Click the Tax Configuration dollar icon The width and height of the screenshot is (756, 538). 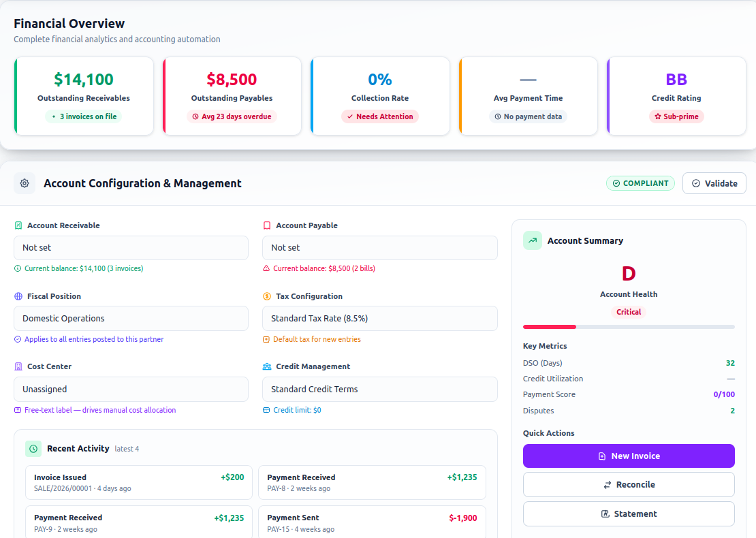pos(266,296)
